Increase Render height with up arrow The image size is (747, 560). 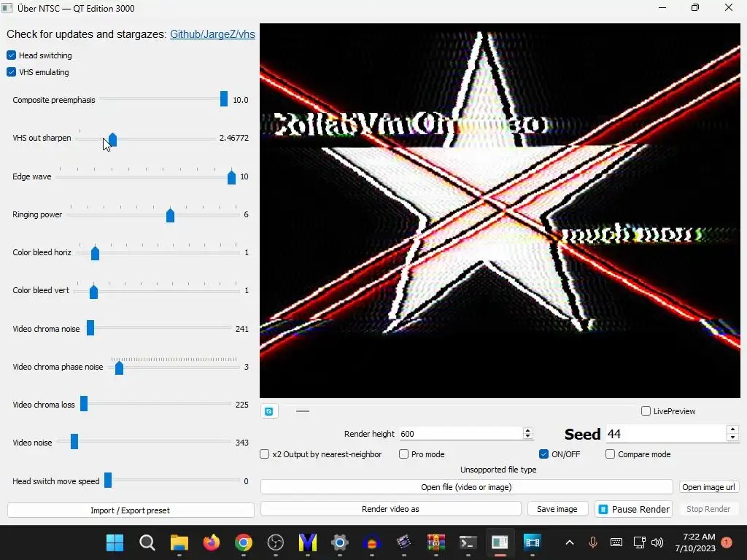[527, 430]
